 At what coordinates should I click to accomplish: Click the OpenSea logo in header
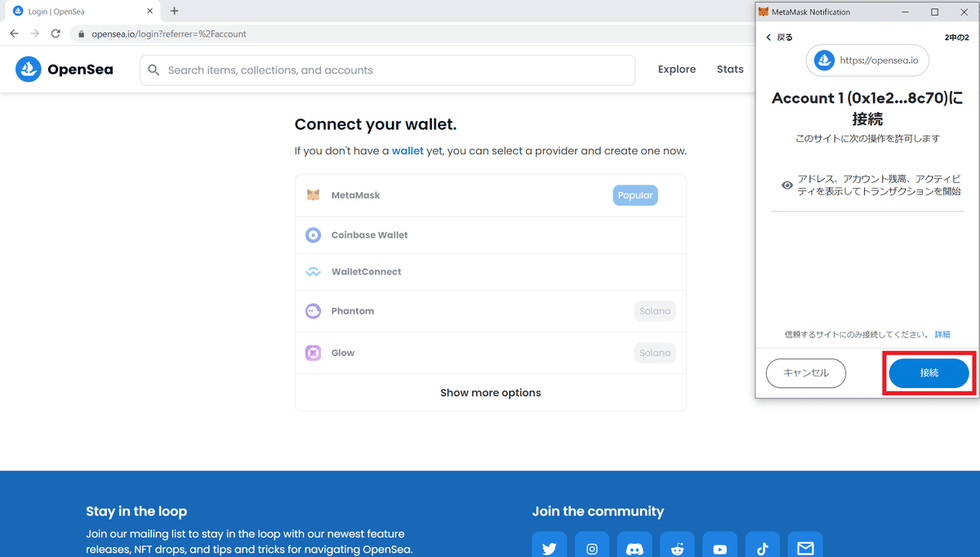click(29, 69)
